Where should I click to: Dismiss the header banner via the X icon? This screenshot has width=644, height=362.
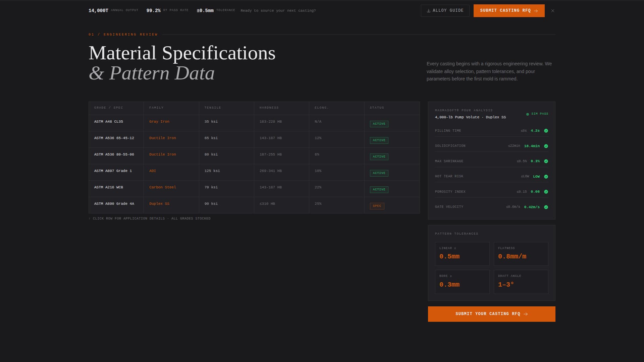pyautogui.click(x=552, y=10)
